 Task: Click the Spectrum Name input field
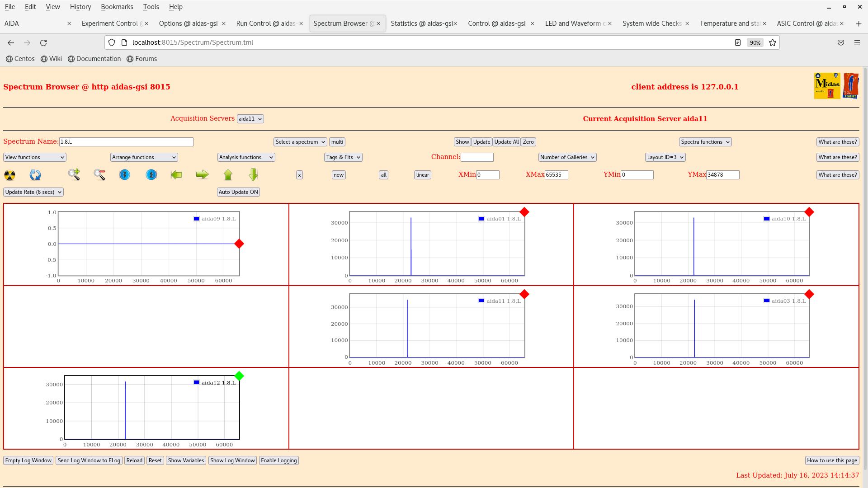pos(126,142)
